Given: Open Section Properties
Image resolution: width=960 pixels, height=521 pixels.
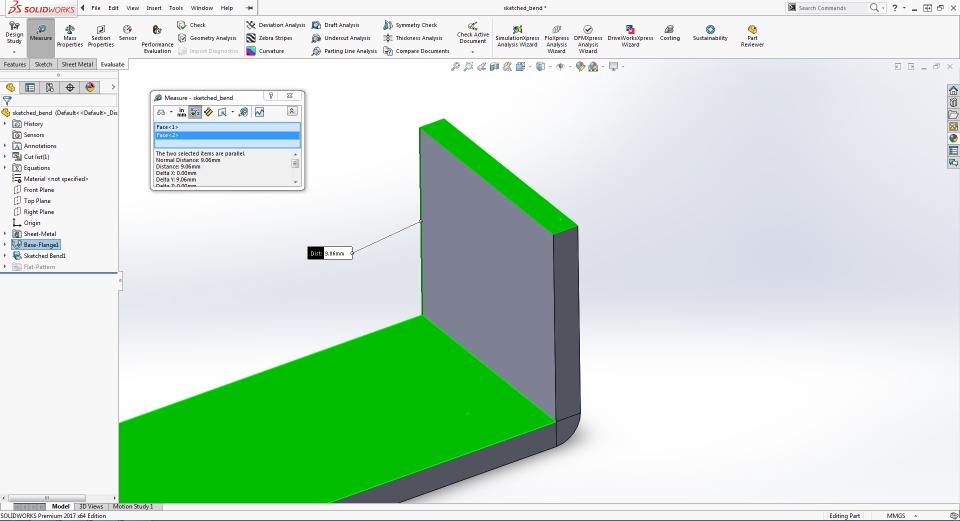Looking at the screenshot, I should 100,37.
